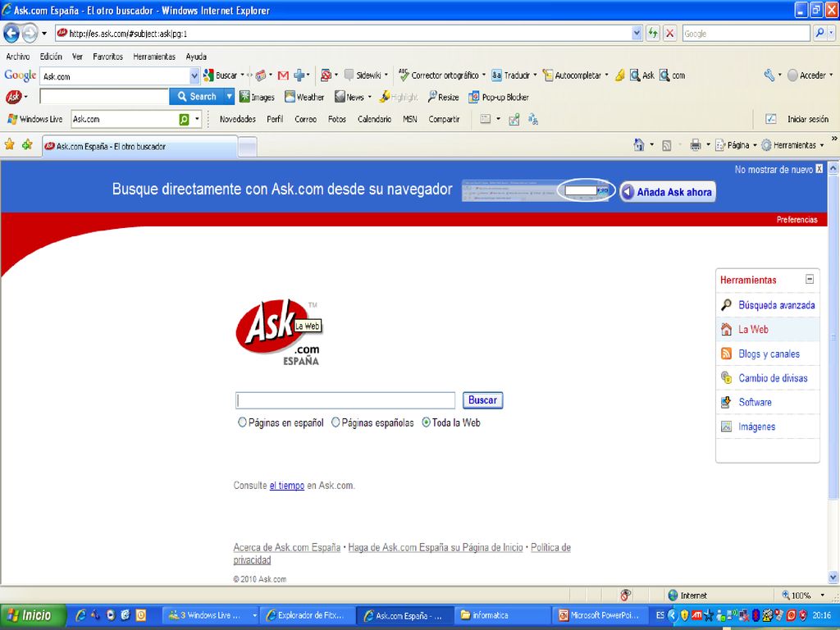Open Images from the Ask toolbar

coord(257,97)
